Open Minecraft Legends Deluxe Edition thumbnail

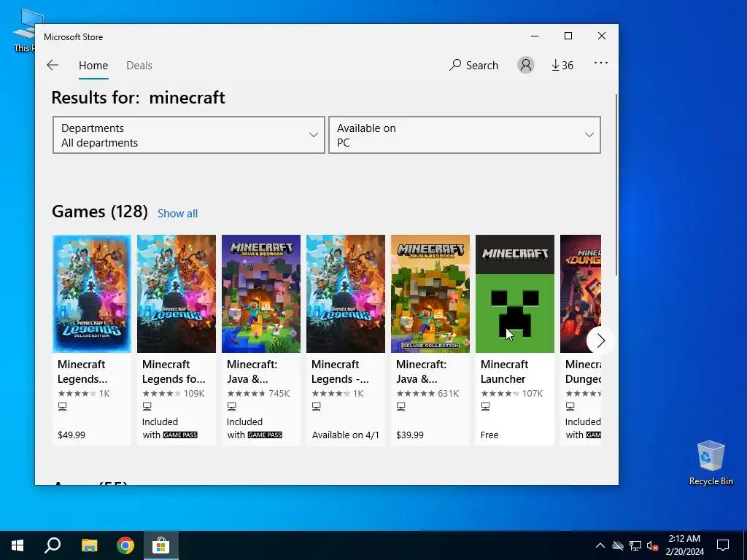92,294
